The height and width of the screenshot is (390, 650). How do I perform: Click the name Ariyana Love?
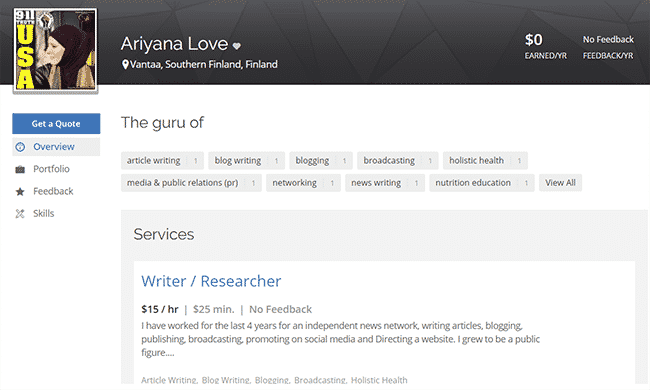175,44
